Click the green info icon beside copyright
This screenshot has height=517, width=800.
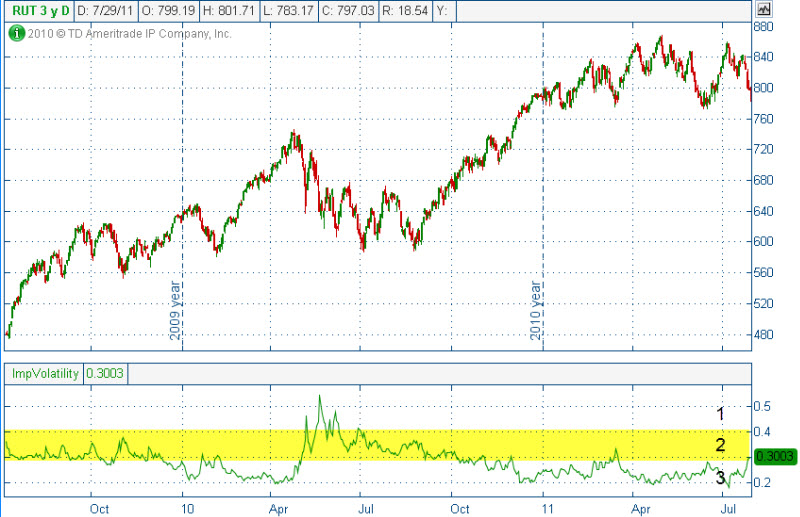[x=16, y=34]
